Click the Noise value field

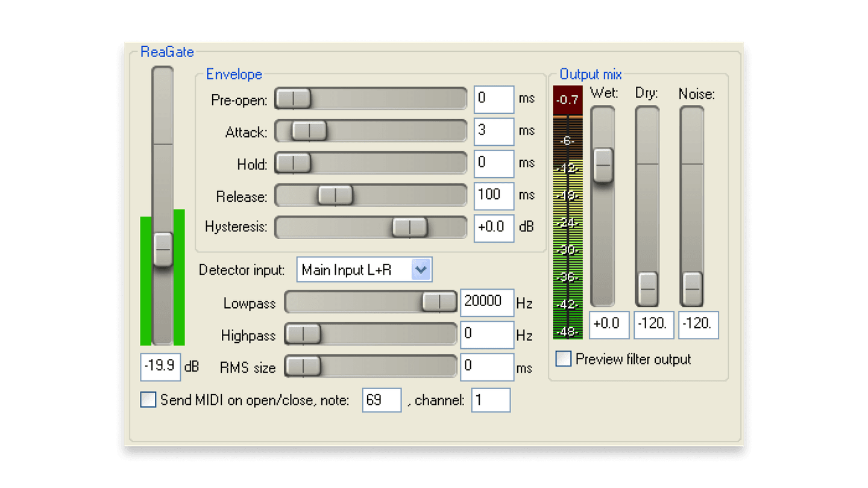click(699, 325)
